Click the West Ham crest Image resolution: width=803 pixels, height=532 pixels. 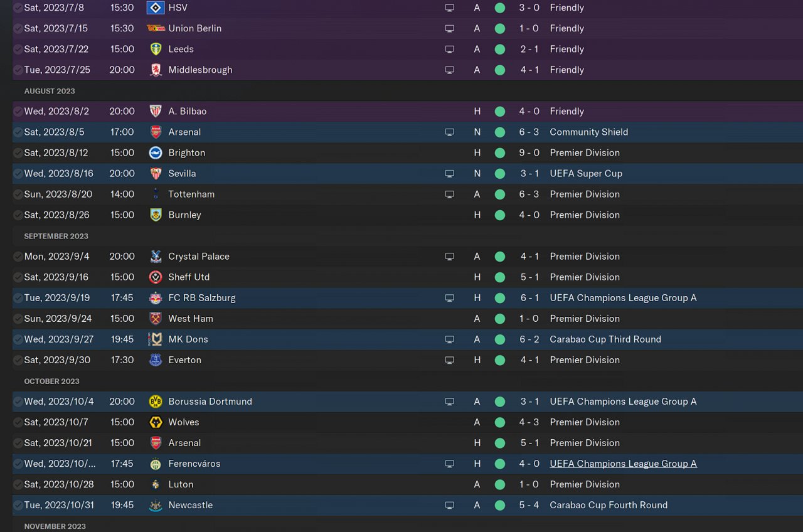155,318
